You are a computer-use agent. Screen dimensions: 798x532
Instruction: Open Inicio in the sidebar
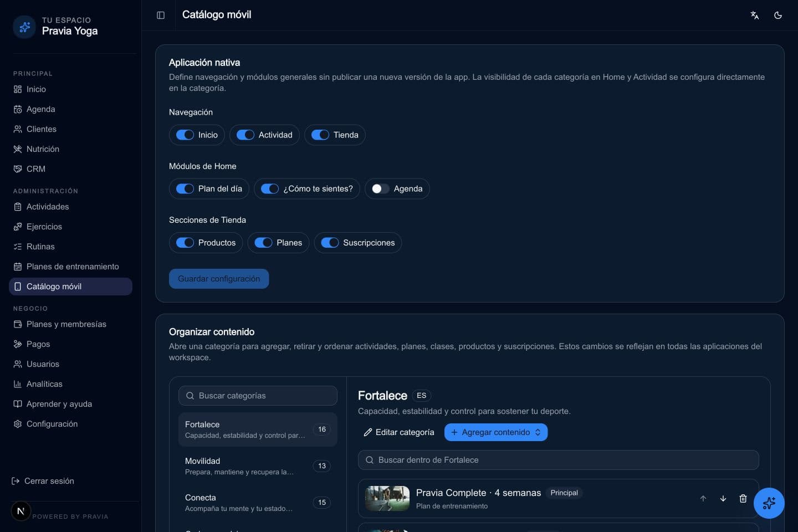click(70, 89)
